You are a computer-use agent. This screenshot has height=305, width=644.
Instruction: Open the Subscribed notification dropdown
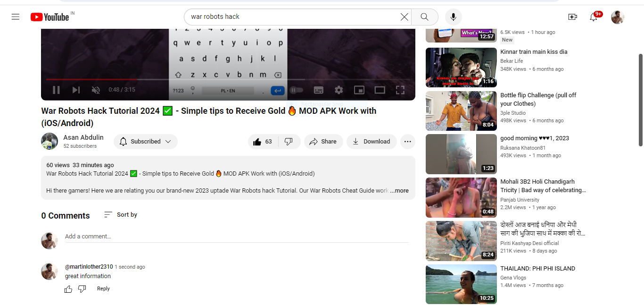click(146, 142)
